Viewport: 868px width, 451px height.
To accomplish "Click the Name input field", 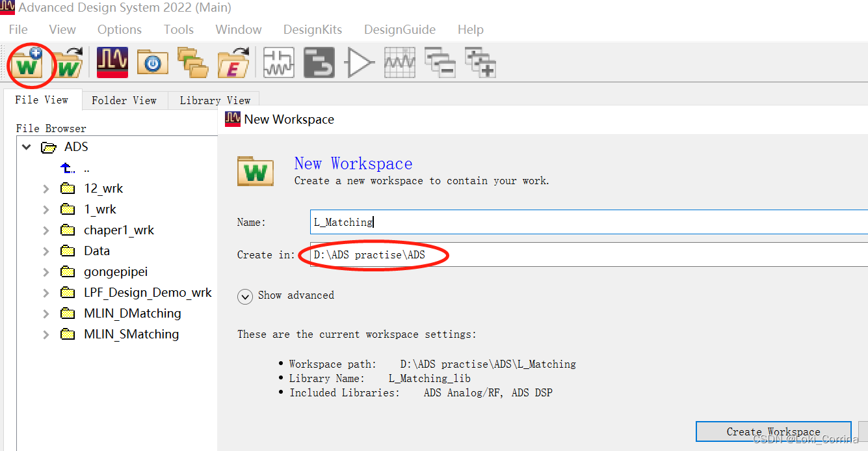I will click(x=589, y=222).
